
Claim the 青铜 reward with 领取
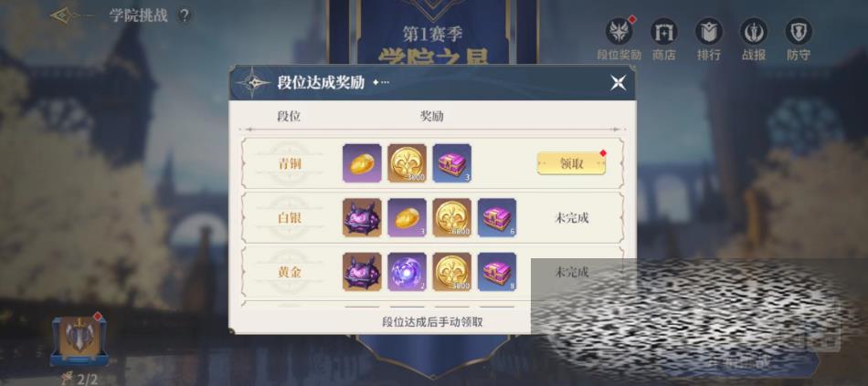click(571, 163)
